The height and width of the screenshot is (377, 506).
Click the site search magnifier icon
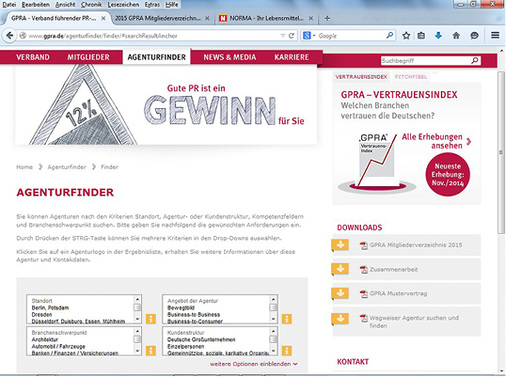[475, 60]
